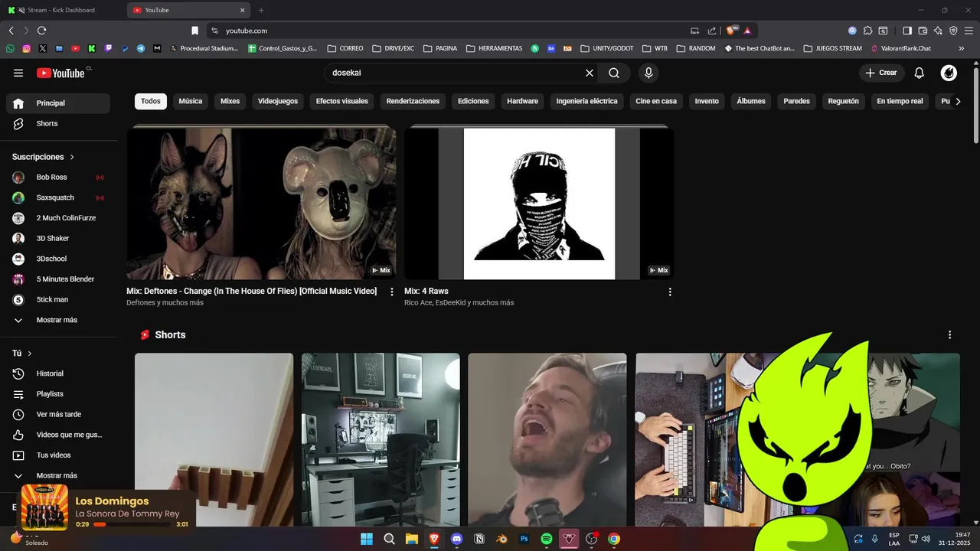Open options menu for Mix: 4 Raws
This screenshot has width=980, height=551.
click(670, 292)
